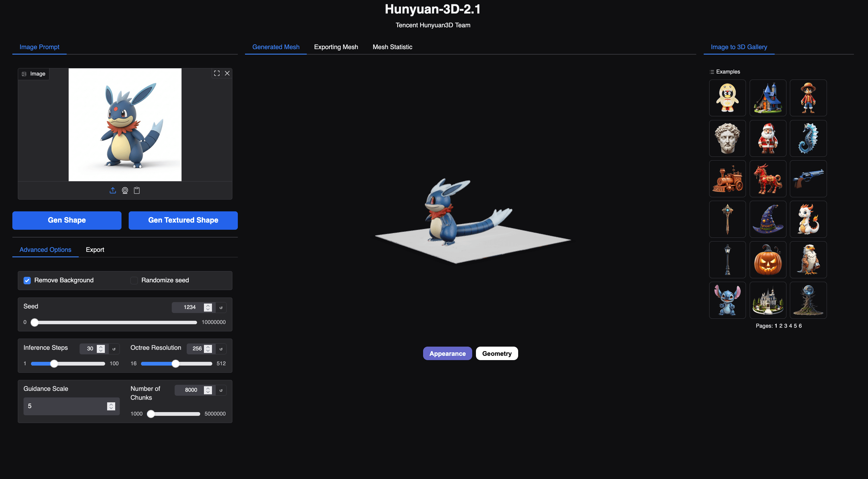Upload a new image prompt file

[113, 190]
